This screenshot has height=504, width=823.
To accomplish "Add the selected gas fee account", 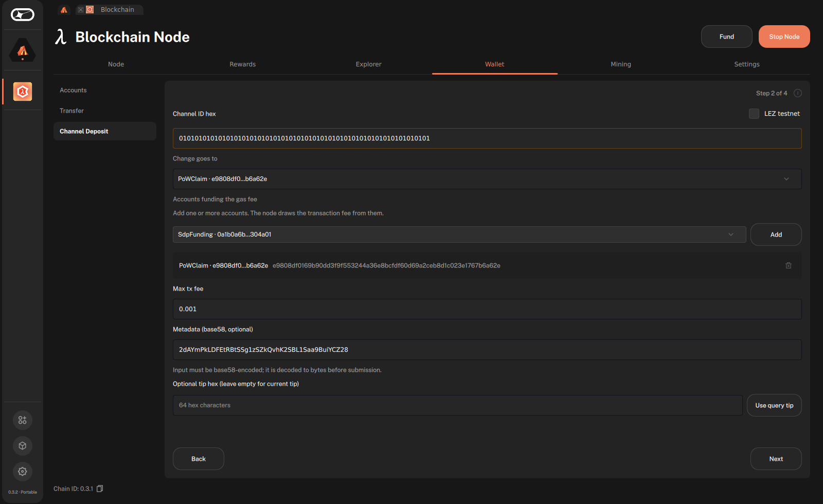I will 776,235.
